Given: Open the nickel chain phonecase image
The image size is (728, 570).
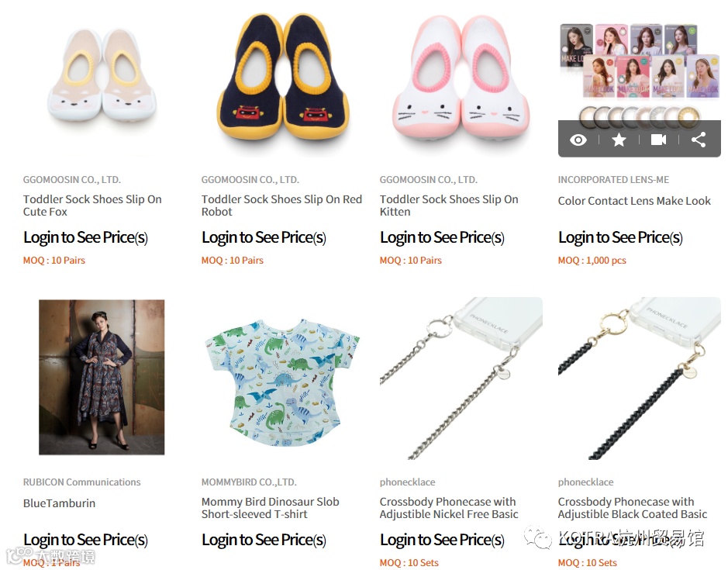Looking at the screenshot, I should pyautogui.click(x=461, y=378).
